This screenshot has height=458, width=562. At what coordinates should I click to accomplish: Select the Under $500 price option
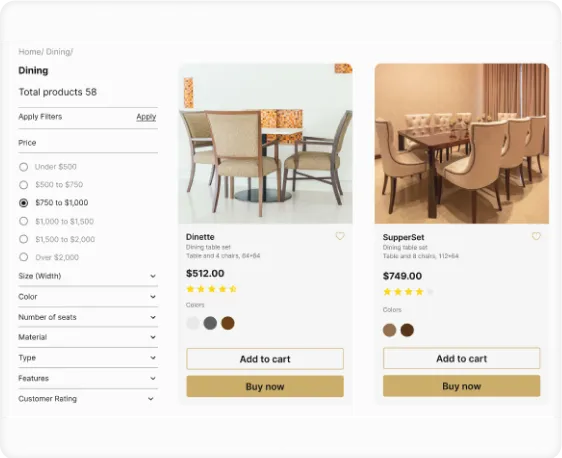click(24, 167)
